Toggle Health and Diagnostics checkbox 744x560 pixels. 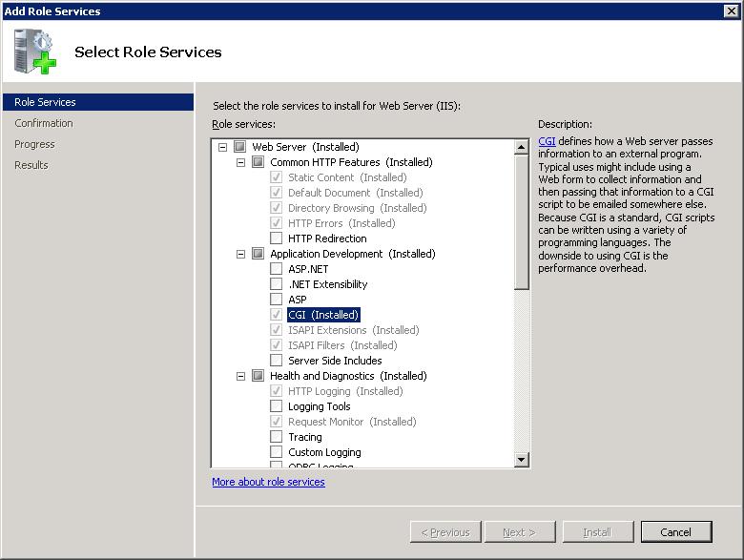258,375
